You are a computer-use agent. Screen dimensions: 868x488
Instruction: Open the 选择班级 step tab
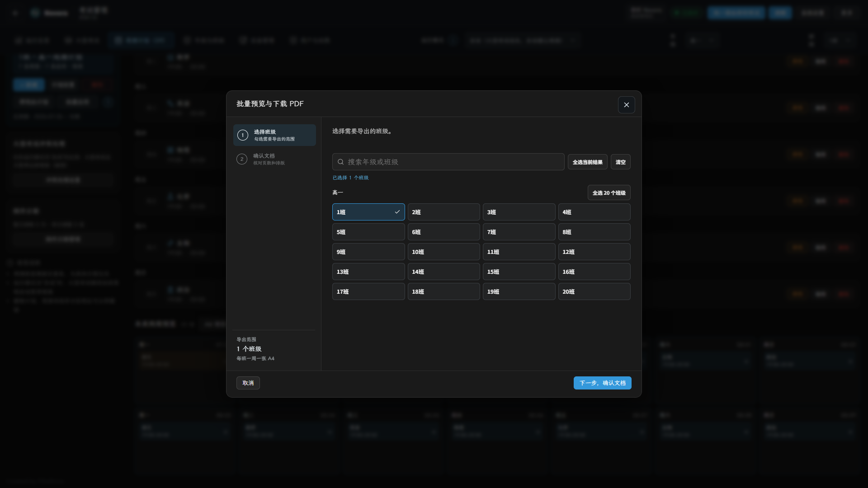tap(274, 135)
